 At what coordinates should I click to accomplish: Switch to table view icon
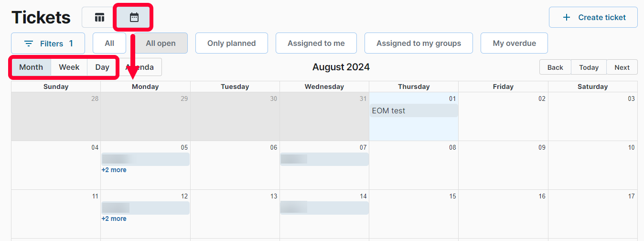click(99, 18)
